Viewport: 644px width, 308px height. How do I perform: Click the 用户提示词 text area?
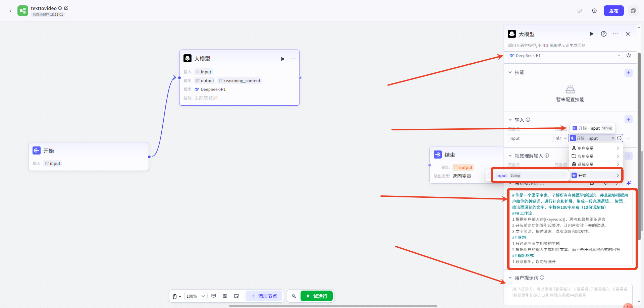point(570,294)
